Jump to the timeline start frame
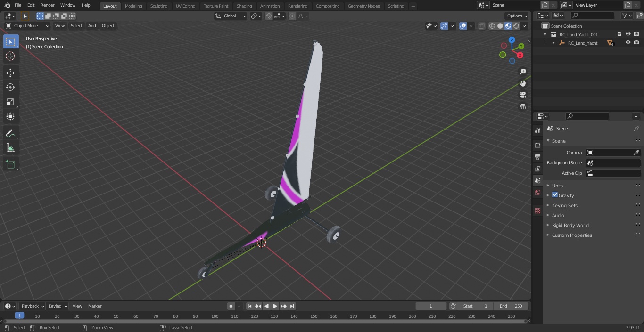The height and width of the screenshot is (332, 644). [250, 306]
